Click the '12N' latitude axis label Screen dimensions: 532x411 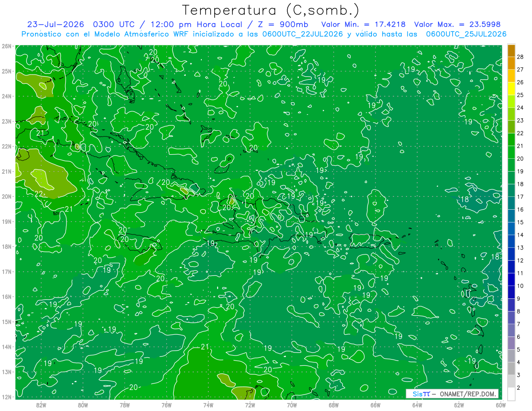click(x=6, y=397)
